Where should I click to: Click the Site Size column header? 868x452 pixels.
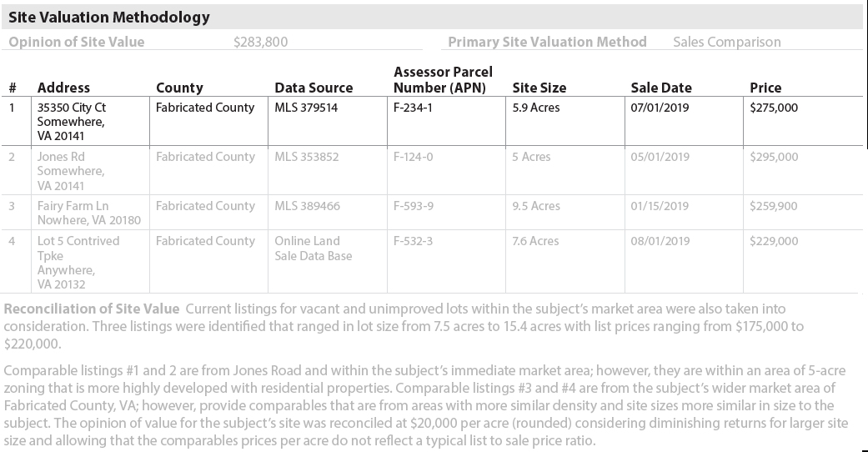point(539,88)
